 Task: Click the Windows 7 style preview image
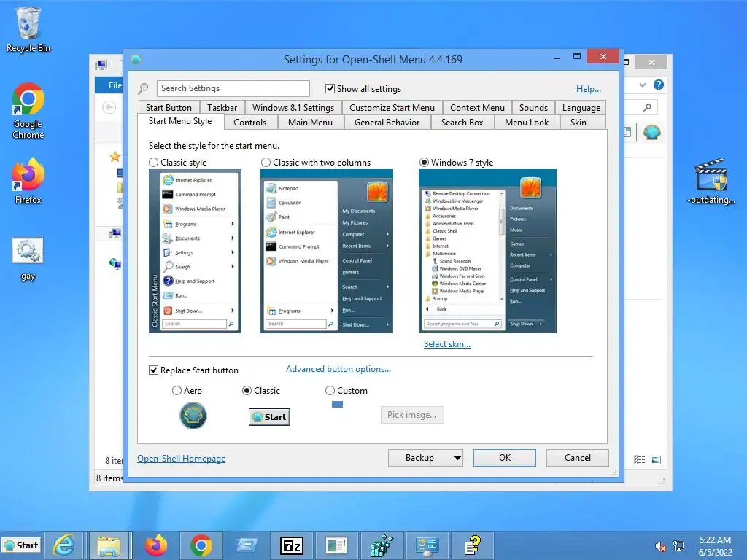pyautogui.click(x=487, y=251)
